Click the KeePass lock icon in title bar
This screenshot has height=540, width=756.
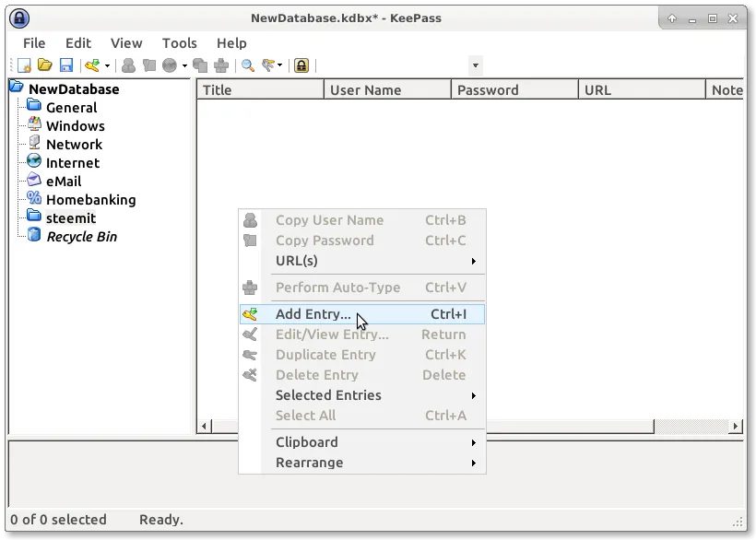click(19, 18)
